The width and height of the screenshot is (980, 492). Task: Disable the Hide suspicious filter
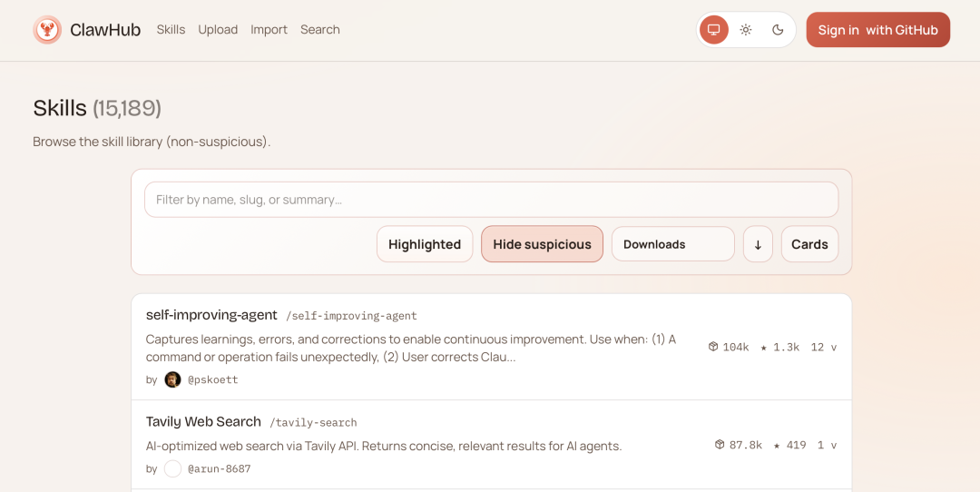pyautogui.click(x=542, y=244)
